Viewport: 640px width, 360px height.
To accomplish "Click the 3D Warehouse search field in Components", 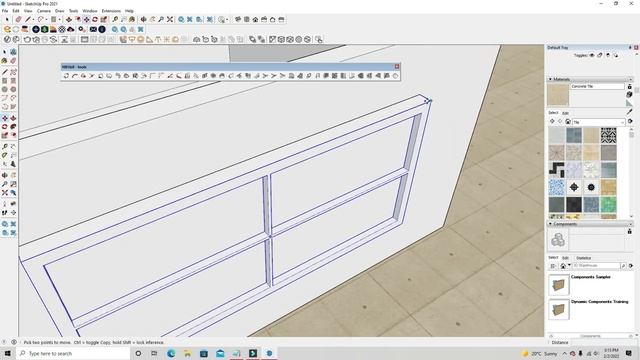I will point(596,265).
